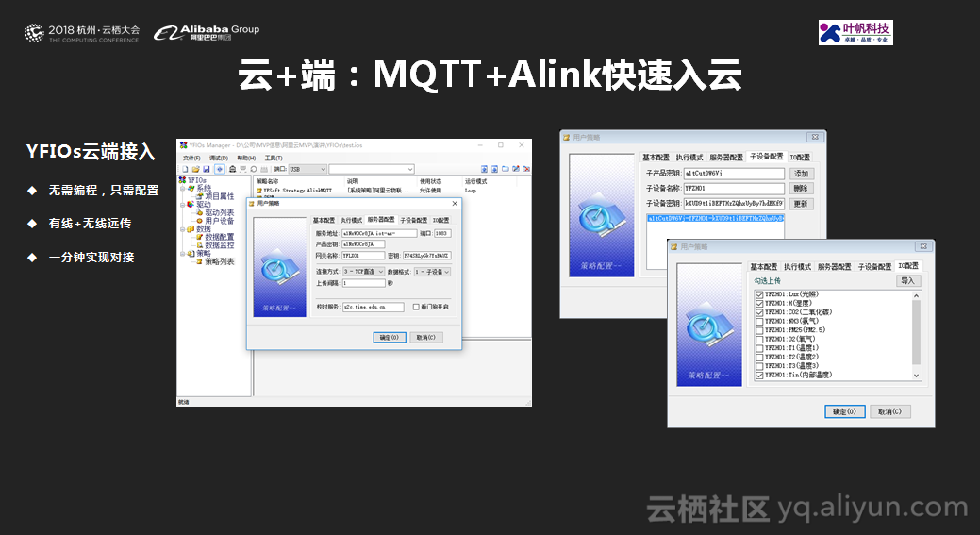The image size is (980, 535).
Task: Check YFZMD1:T1(温度1) upload item
Action: click(758, 348)
